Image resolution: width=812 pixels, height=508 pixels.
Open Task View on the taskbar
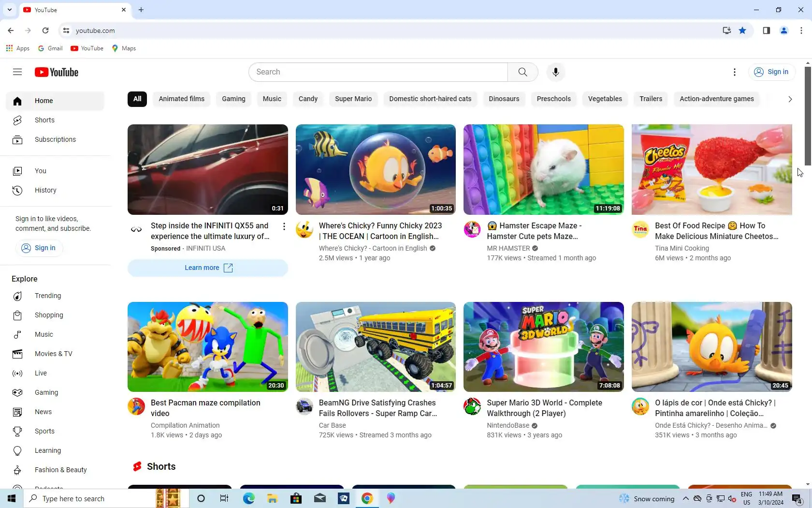pyautogui.click(x=224, y=498)
